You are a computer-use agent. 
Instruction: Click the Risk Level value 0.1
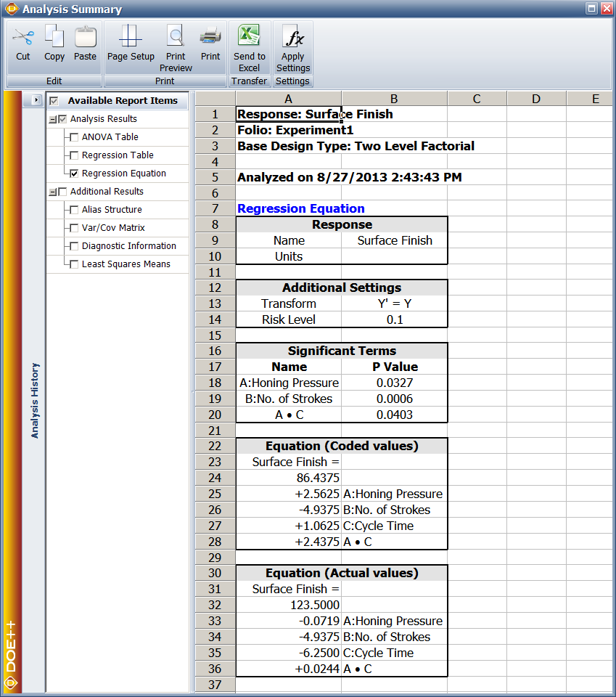click(395, 319)
